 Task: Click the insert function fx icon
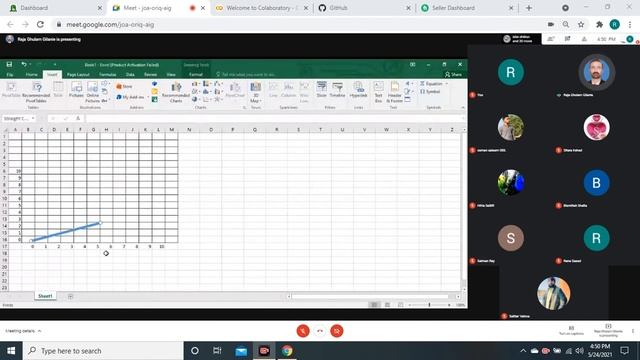click(x=78, y=118)
